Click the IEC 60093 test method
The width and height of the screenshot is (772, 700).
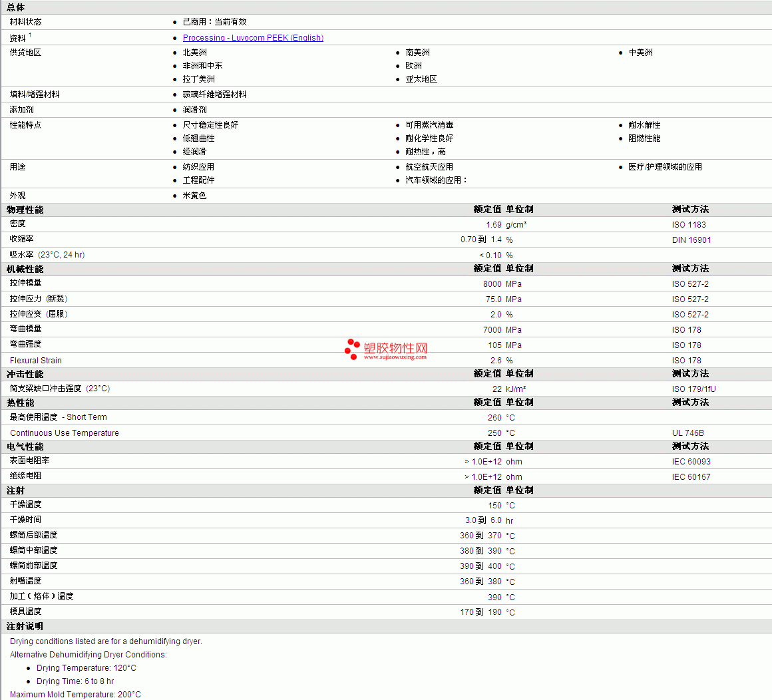click(691, 462)
